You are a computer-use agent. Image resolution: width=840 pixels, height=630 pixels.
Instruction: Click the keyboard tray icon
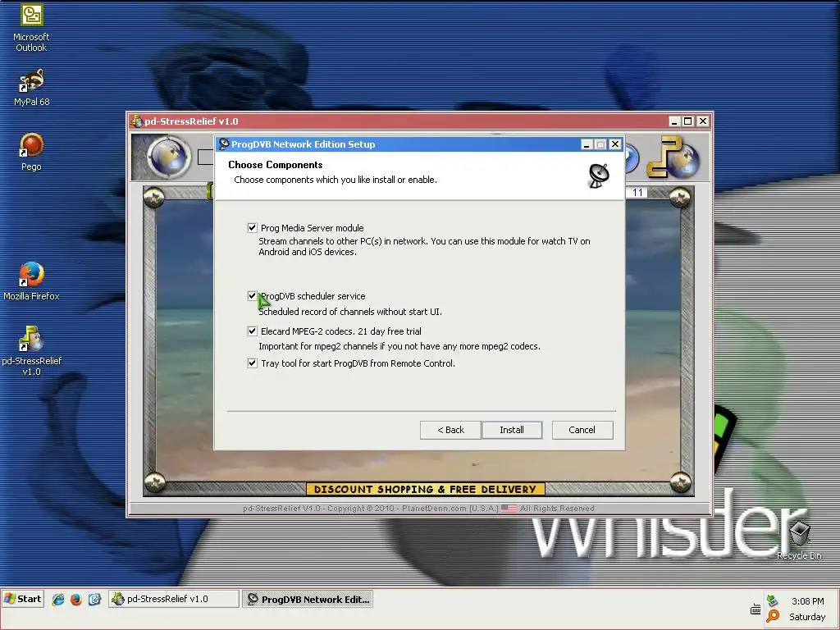(756, 609)
